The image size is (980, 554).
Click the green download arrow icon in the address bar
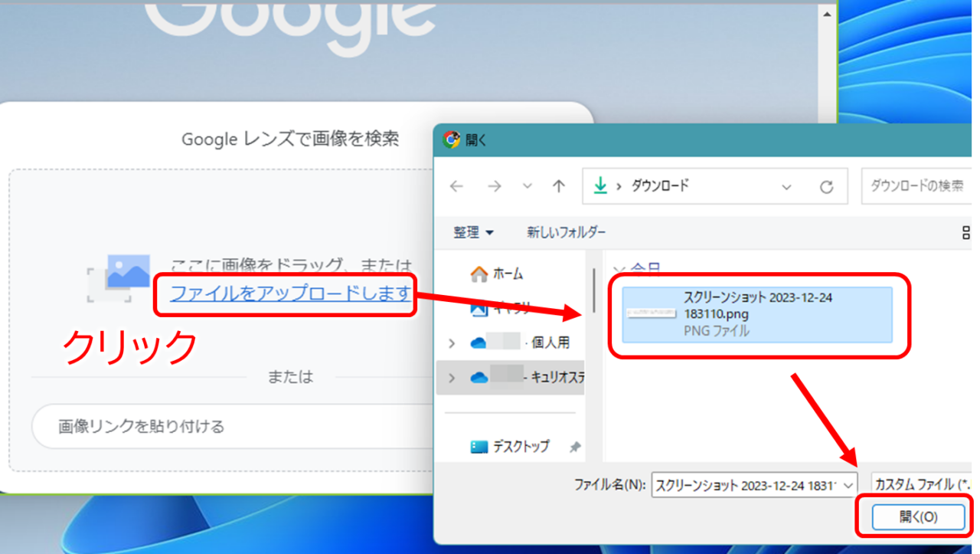601,186
